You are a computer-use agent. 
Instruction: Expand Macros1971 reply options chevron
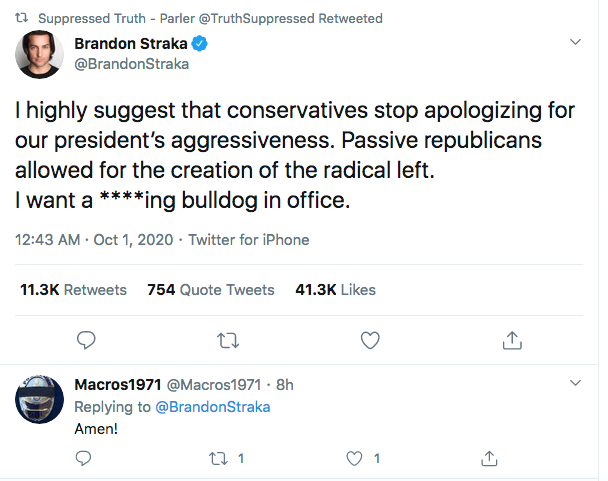(x=575, y=384)
